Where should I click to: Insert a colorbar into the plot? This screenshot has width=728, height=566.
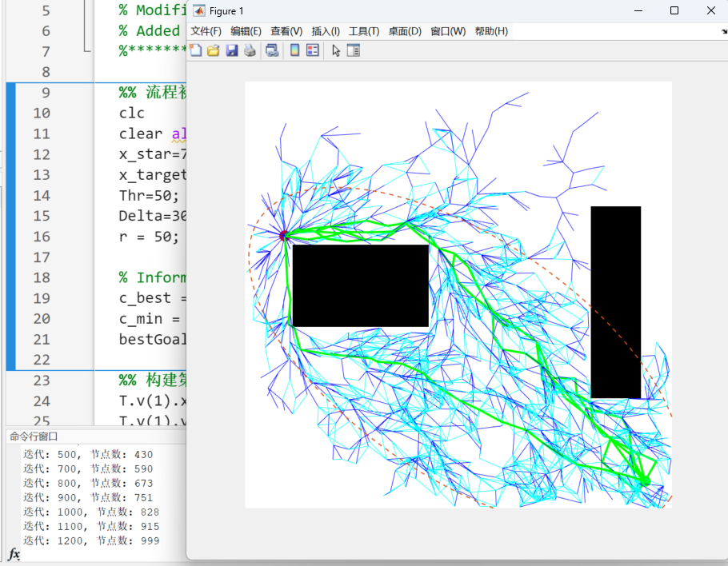click(294, 50)
